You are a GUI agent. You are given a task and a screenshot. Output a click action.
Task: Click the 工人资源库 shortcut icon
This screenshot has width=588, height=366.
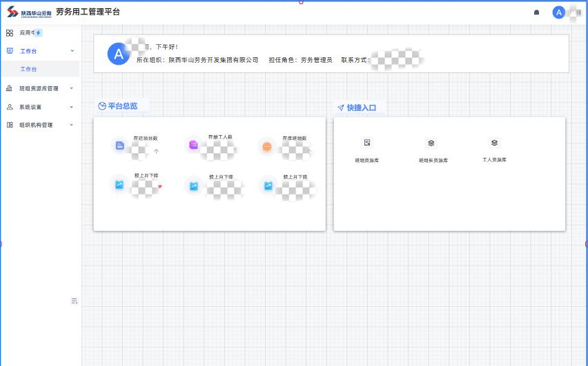click(x=494, y=143)
